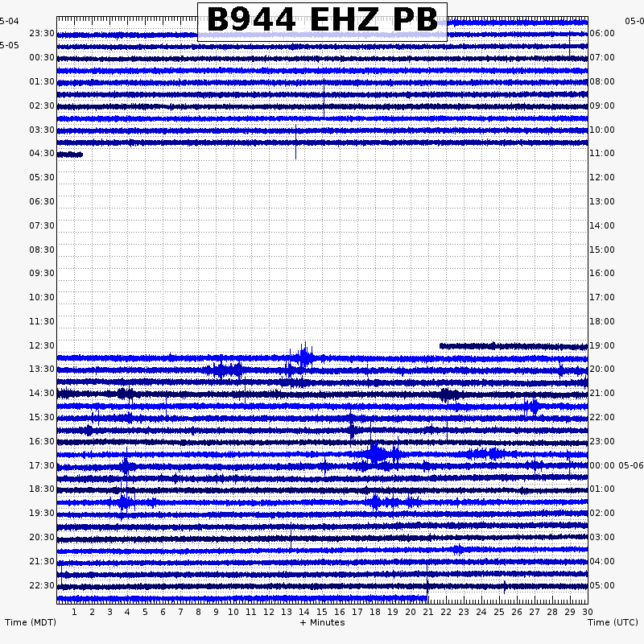This screenshot has height=644, width=644.
Task: Select the Time (UTC) axis label
Action: pyautogui.click(x=613, y=622)
